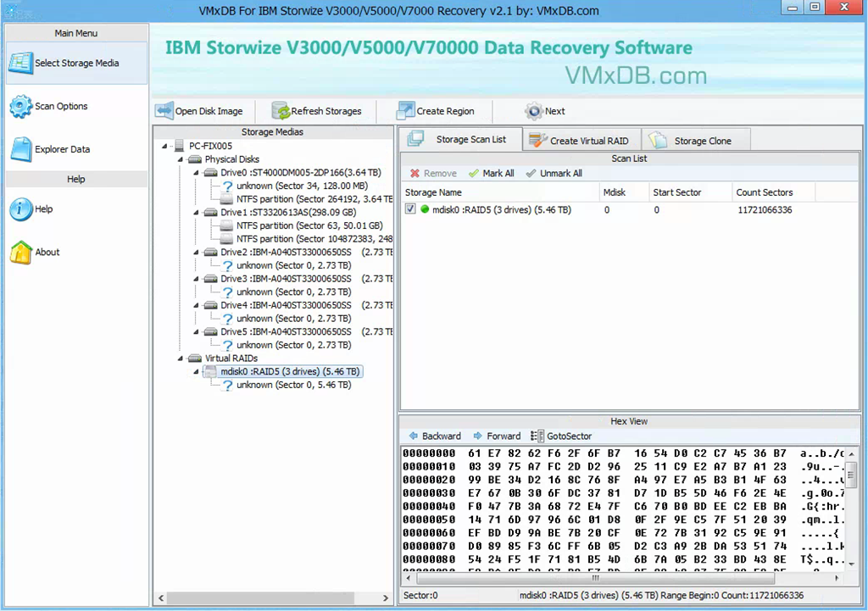
Task: Open Scan Options gear icon
Action: [21, 106]
